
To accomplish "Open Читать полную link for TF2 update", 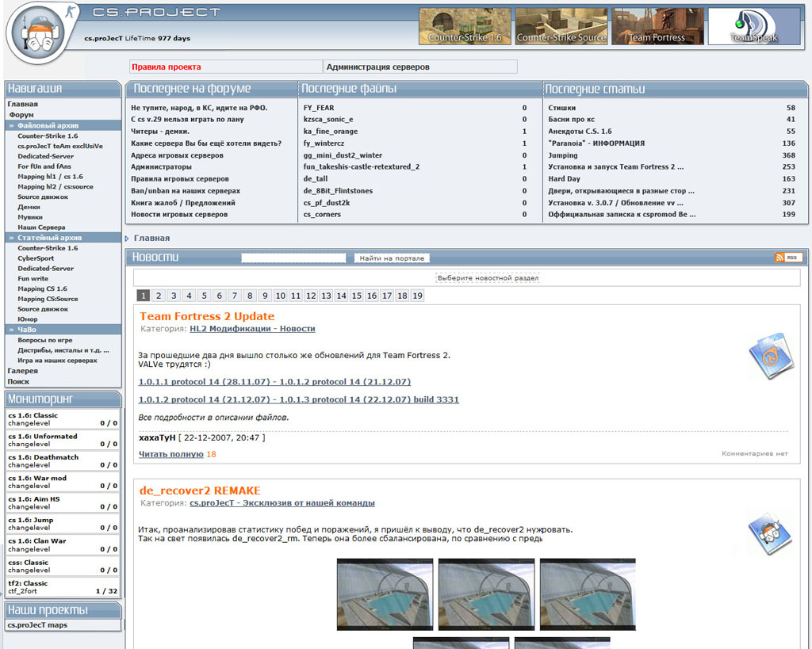I will (x=170, y=454).
